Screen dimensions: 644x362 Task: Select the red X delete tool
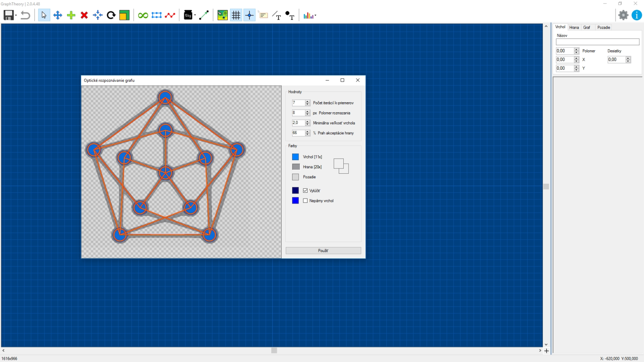click(x=84, y=15)
